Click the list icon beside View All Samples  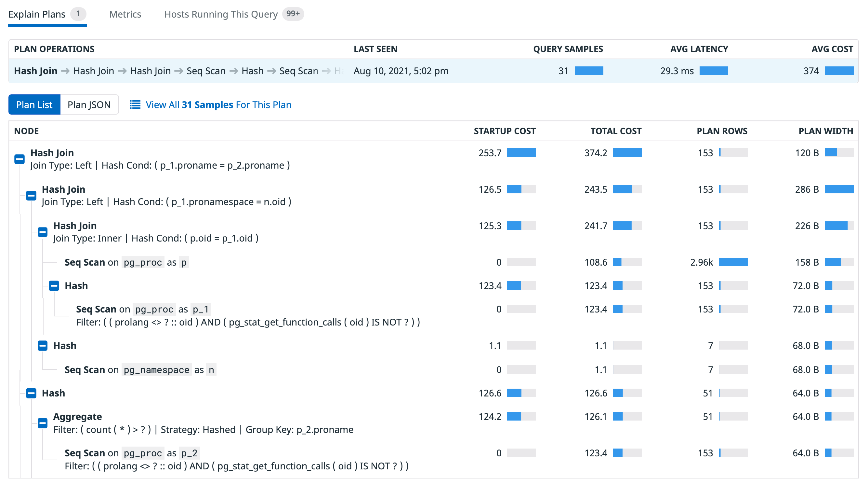point(135,104)
